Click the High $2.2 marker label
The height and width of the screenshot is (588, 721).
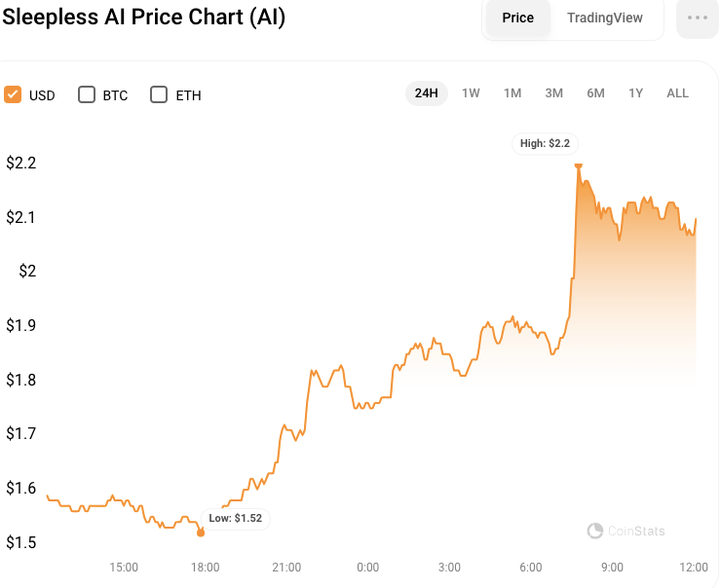[545, 143]
